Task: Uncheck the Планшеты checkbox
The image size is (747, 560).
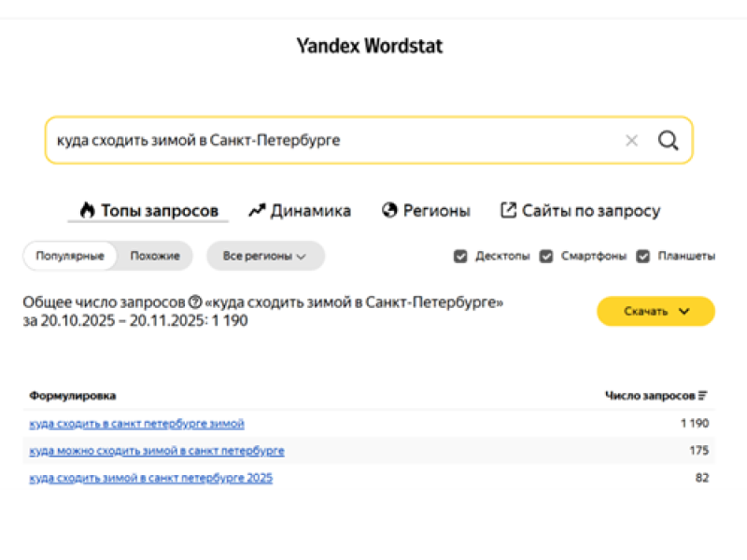Action: [643, 255]
